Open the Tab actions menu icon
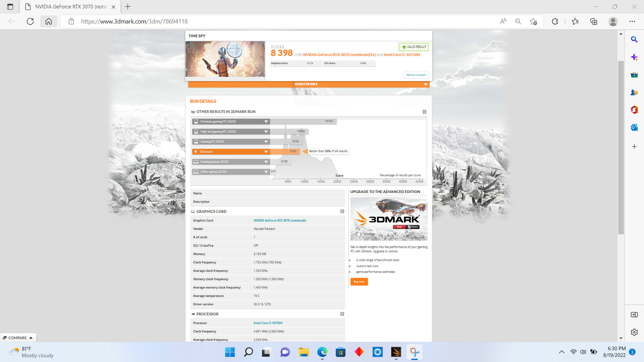644x362 pixels. point(10,6)
